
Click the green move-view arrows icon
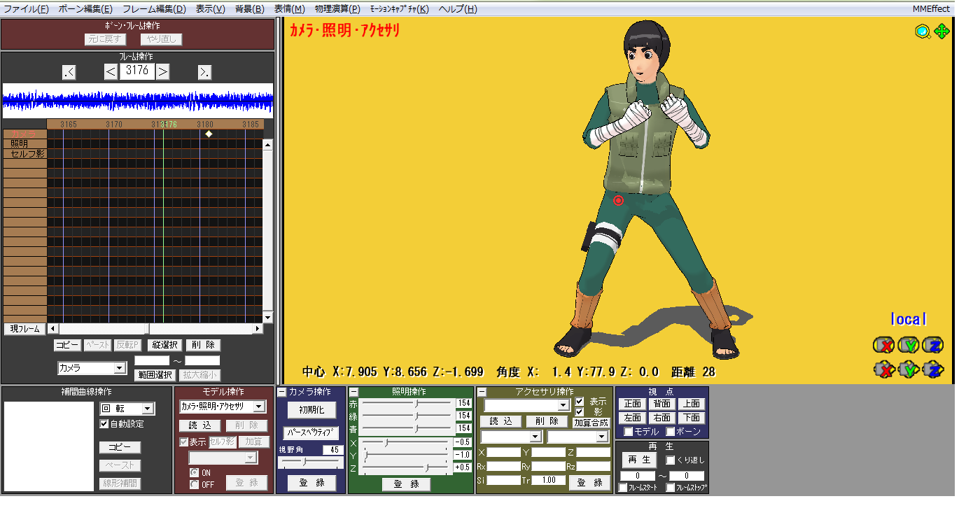pyautogui.click(x=941, y=31)
